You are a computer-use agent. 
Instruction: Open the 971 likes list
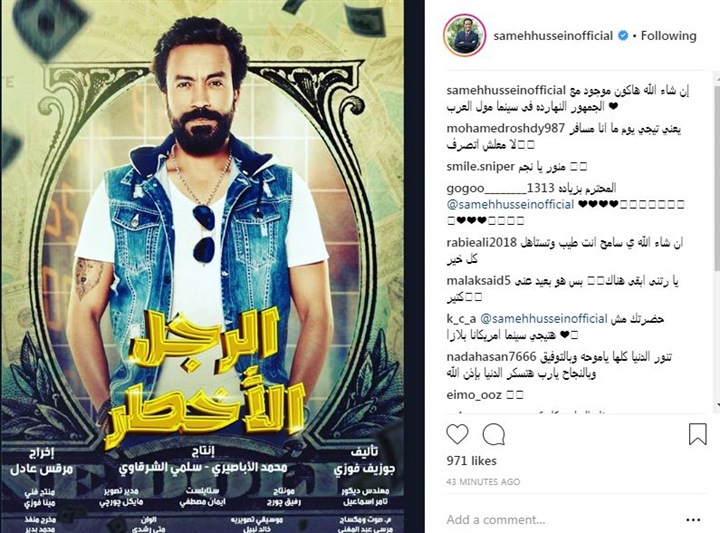coord(472,460)
